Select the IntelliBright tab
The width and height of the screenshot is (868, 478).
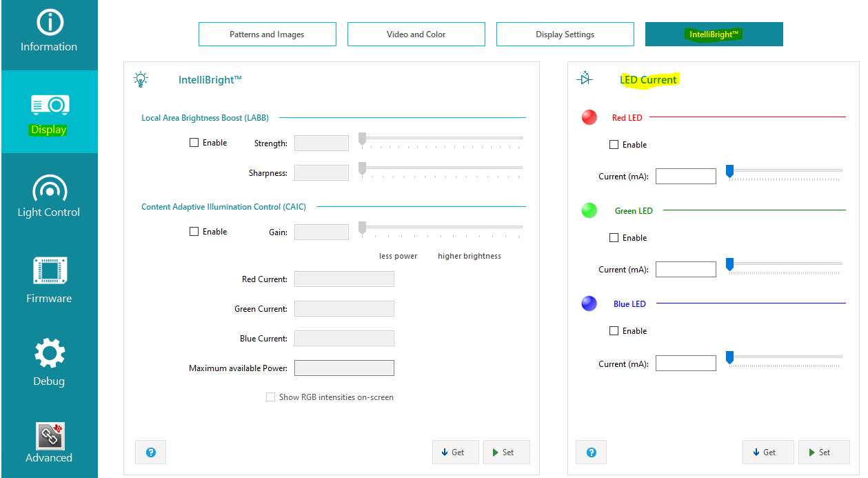pyautogui.click(x=714, y=34)
